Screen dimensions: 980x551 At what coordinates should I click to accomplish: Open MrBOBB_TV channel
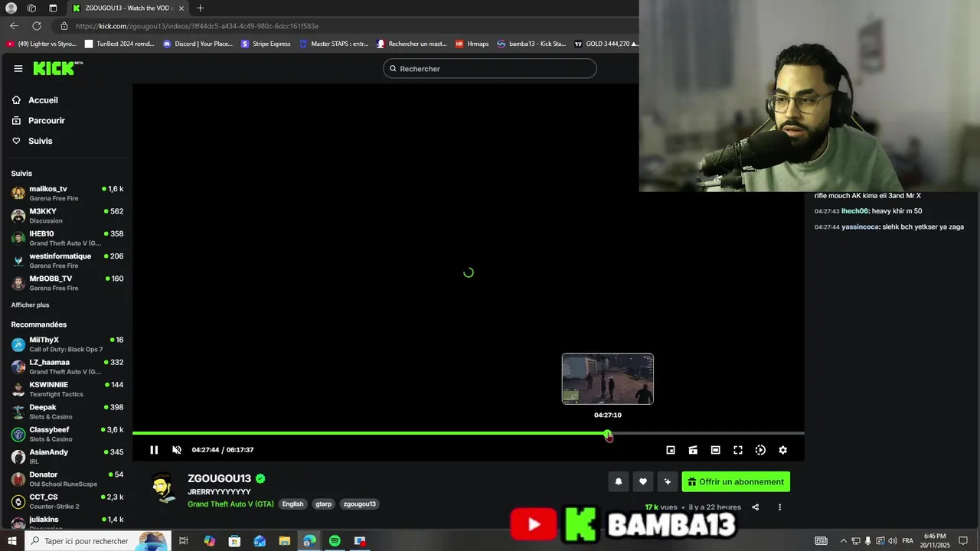(x=67, y=283)
